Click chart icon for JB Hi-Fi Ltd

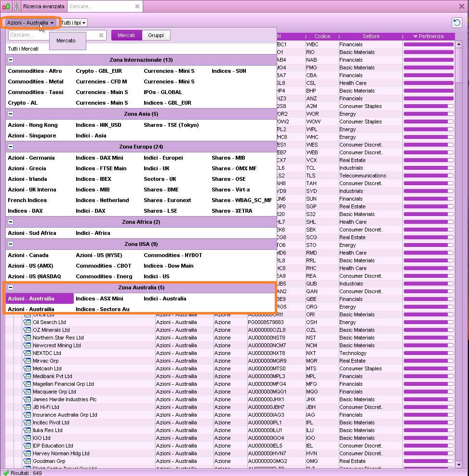[x=27, y=407]
